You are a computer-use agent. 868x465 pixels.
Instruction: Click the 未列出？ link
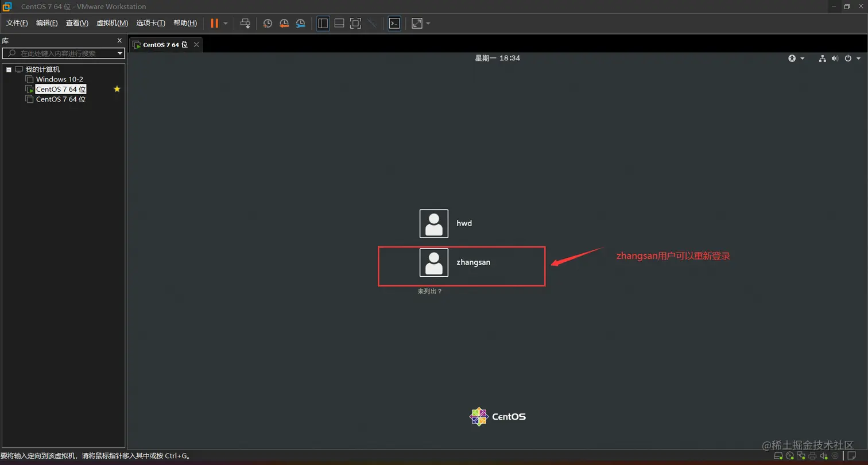tap(430, 291)
